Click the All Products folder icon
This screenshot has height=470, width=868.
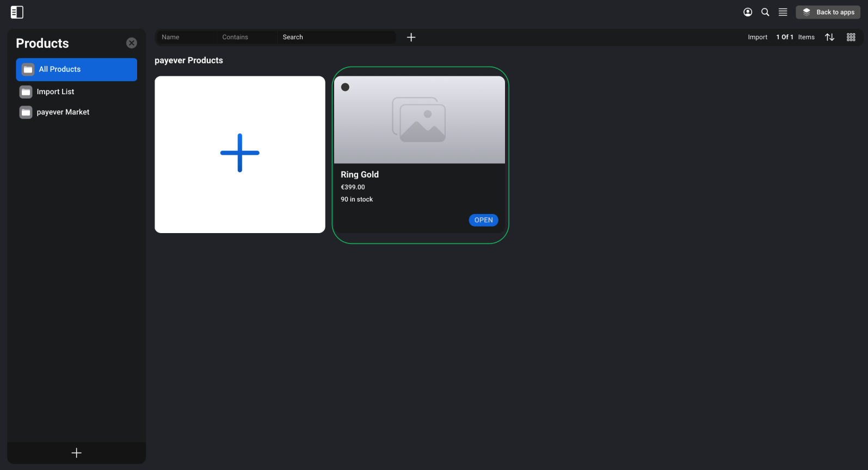28,70
